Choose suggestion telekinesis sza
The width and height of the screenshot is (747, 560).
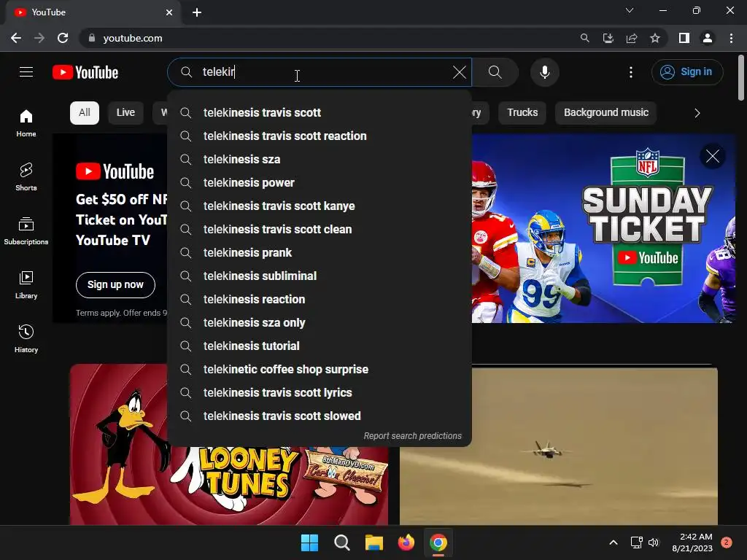click(320, 159)
